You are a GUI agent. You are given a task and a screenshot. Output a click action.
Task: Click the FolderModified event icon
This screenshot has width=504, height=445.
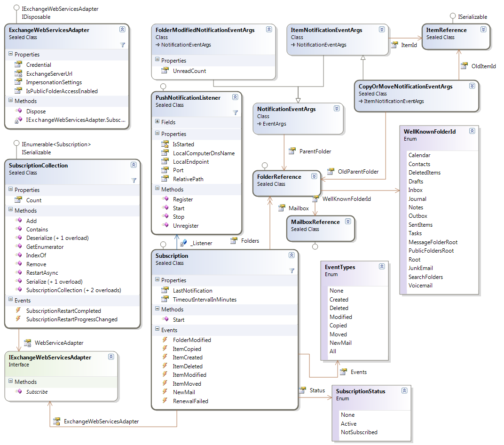165,340
